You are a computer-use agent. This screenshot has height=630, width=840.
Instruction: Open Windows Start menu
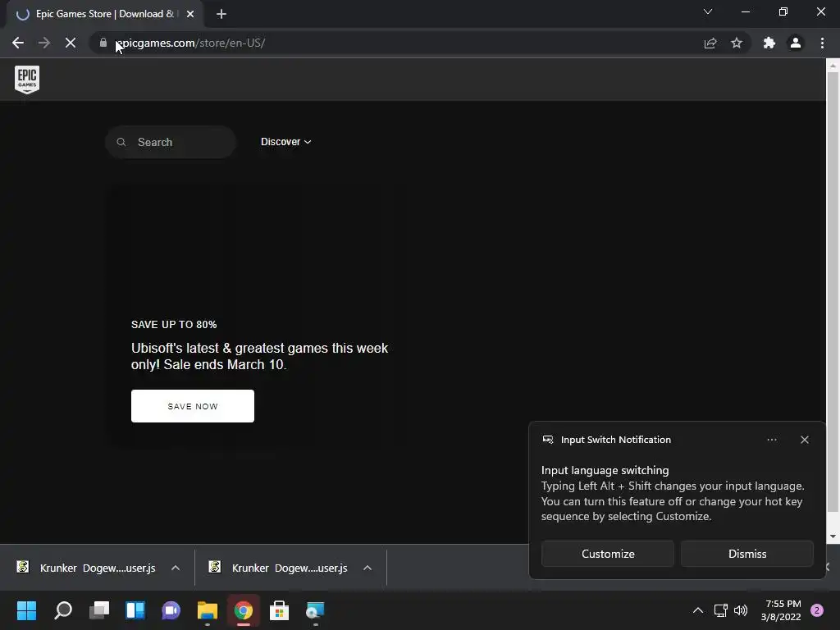(26, 610)
